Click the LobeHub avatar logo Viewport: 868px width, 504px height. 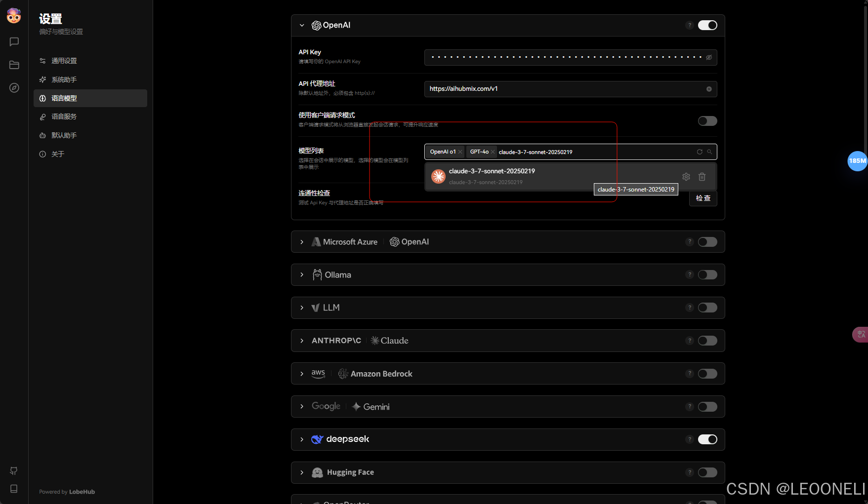(x=14, y=16)
